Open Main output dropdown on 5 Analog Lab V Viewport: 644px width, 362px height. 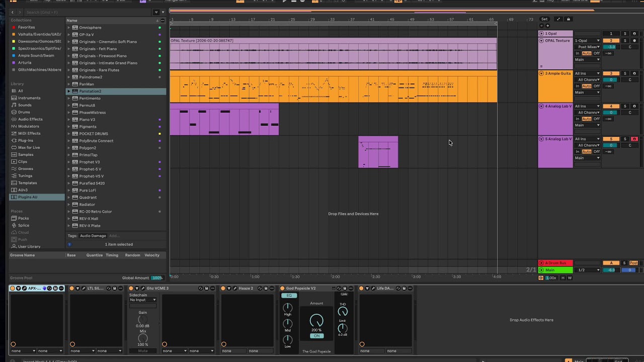588,158
